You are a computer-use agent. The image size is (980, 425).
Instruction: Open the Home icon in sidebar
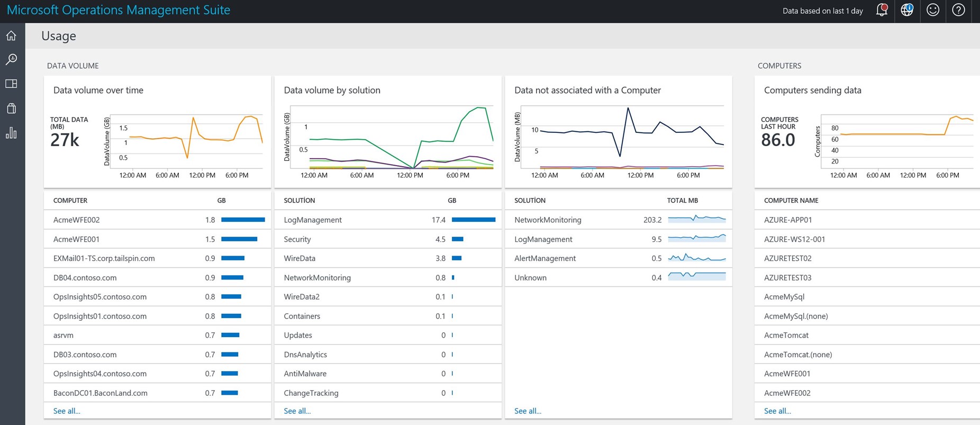11,35
